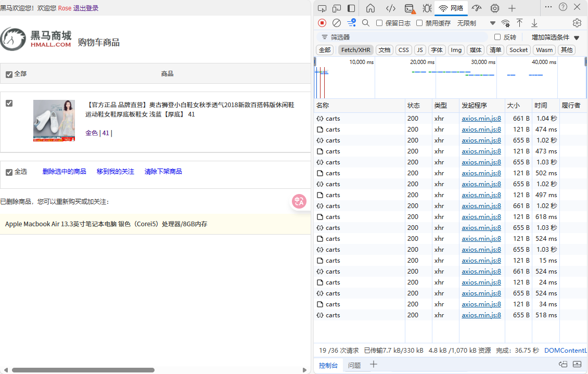Expand the 增加筛选条件 dropdown

tap(555, 37)
